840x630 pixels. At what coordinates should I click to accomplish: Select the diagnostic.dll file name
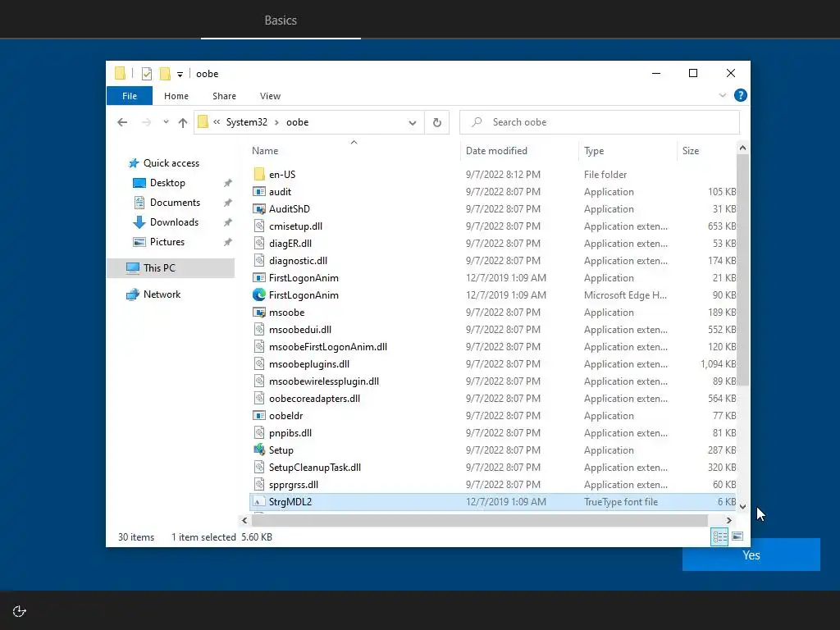tap(298, 261)
